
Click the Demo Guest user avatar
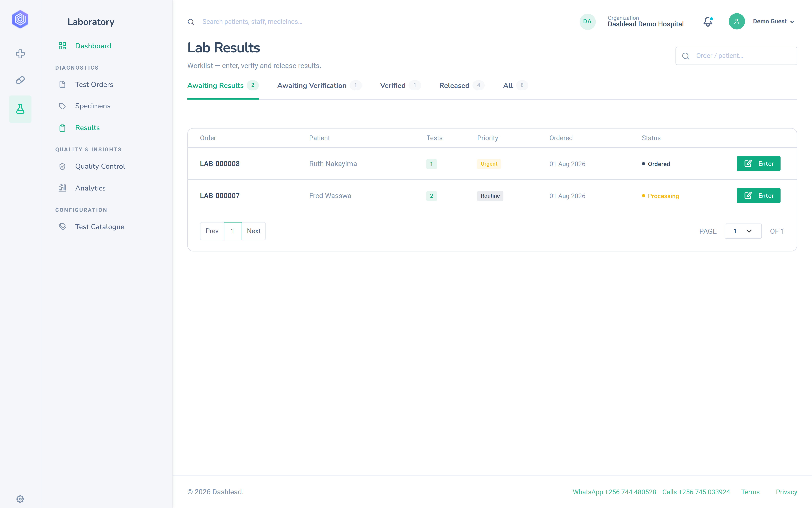pos(737,22)
